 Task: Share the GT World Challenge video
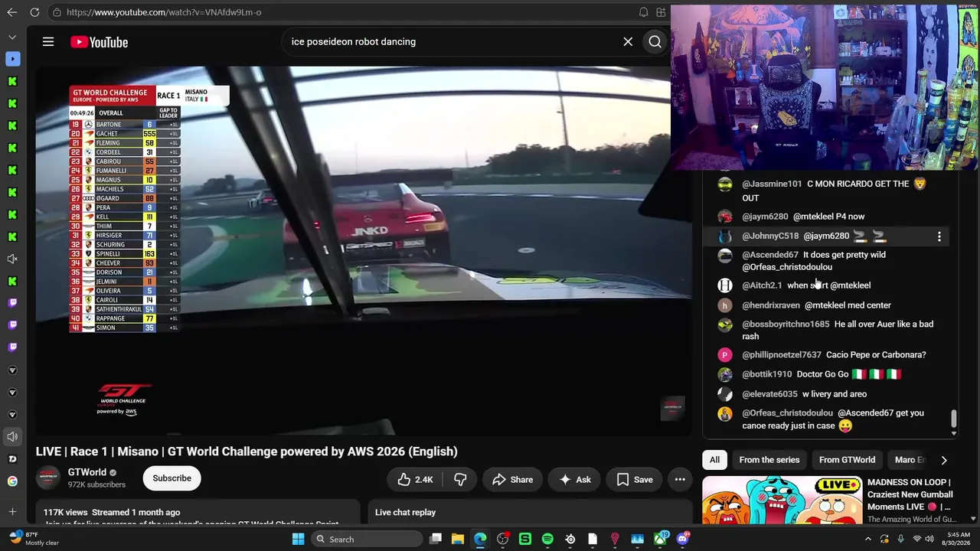512,480
